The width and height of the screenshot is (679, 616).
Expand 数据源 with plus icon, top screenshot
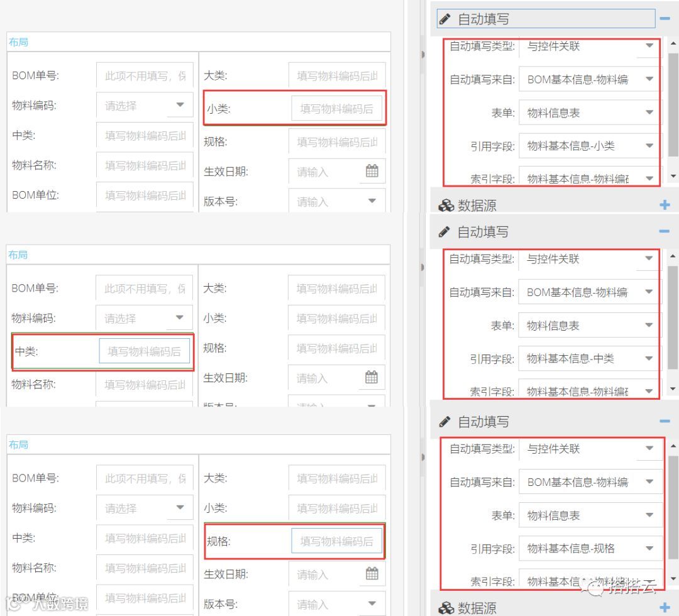pyautogui.click(x=665, y=205)
